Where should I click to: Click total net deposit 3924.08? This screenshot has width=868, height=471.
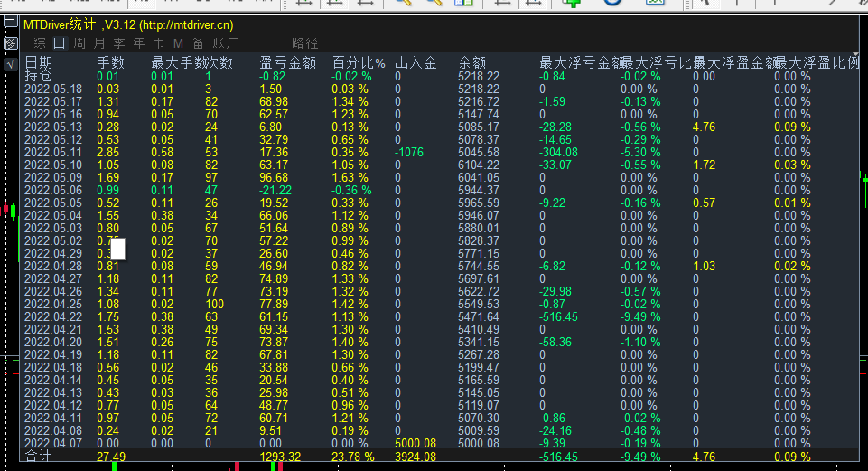415,457
